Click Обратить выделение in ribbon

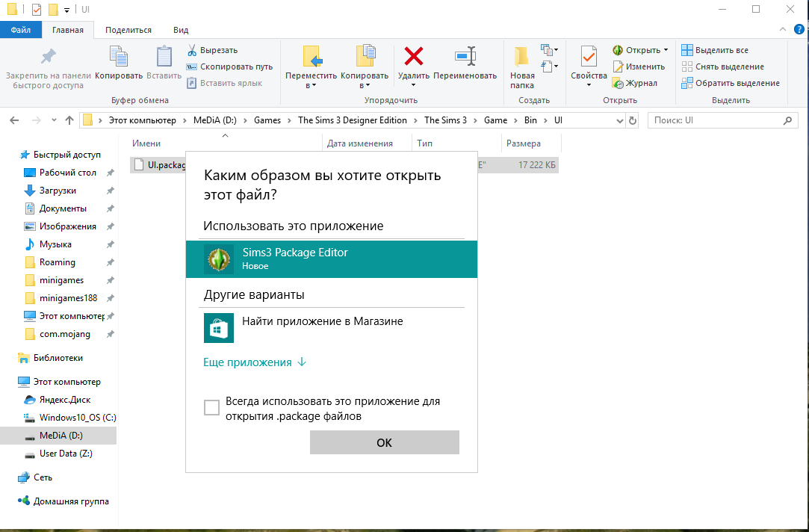(731, 83)
